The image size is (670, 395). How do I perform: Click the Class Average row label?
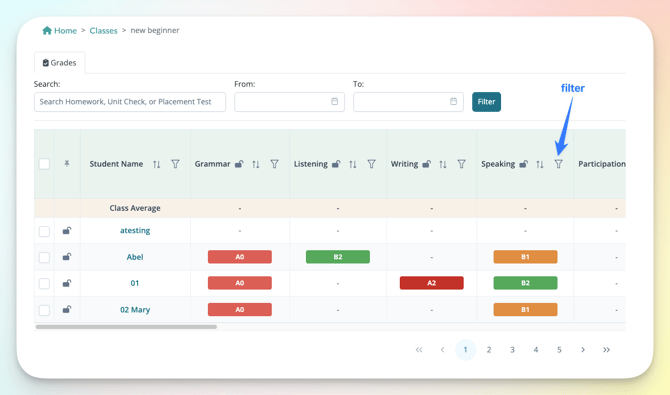pos(135,208)
